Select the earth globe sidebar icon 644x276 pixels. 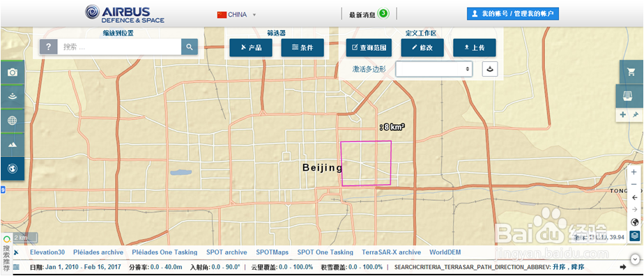13,169
